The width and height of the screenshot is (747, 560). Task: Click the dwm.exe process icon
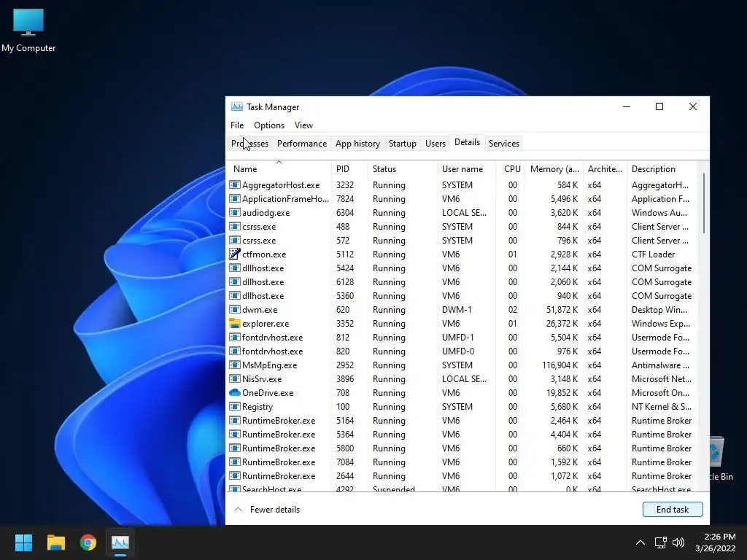[x=234, y=309]
